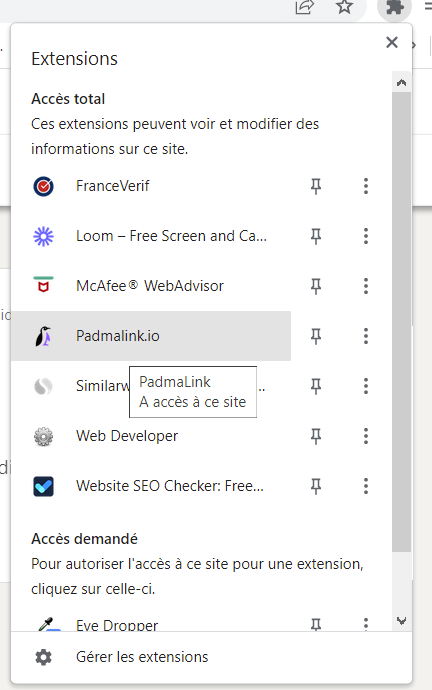Pin McAfee WebAdvisor to toolbar
This screenshot has width=432, height=690.
coord(316,286)
